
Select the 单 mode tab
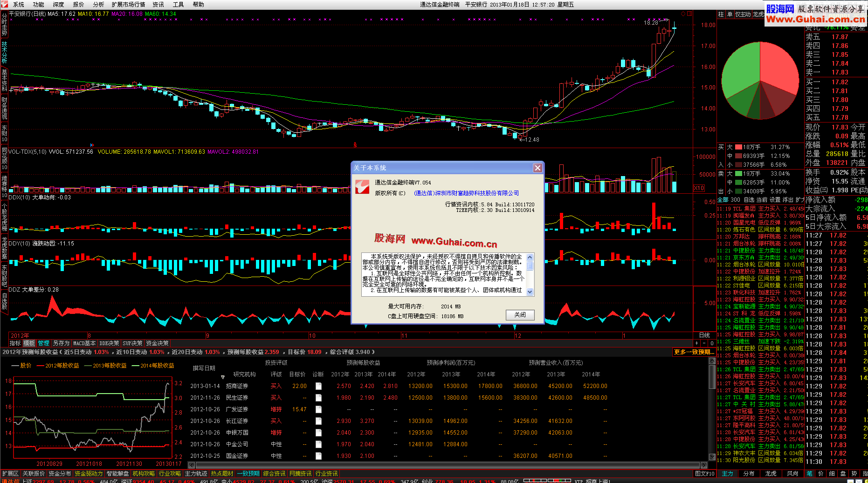click(730, 14)
